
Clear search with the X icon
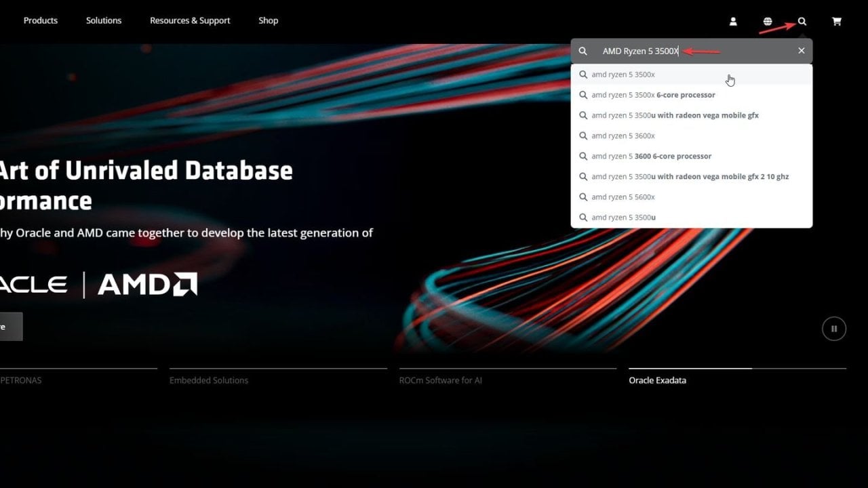801,51
